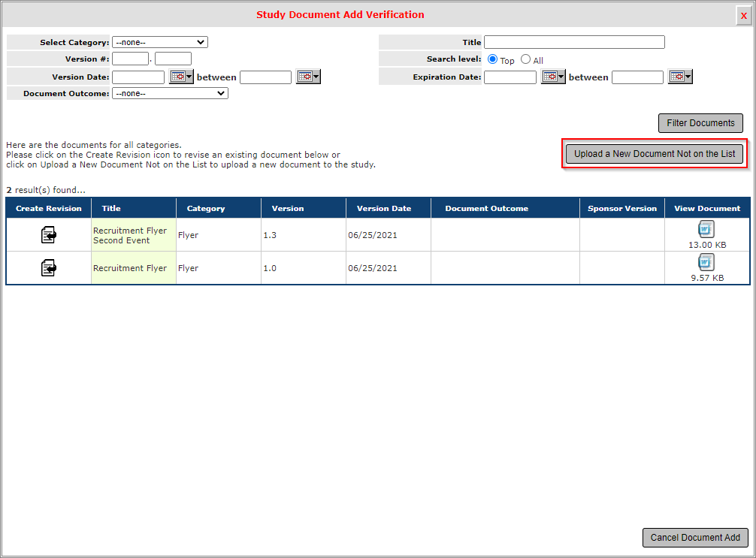Click the Expiration Date end input field
756x558 pixels.
(x=637, y=77)
